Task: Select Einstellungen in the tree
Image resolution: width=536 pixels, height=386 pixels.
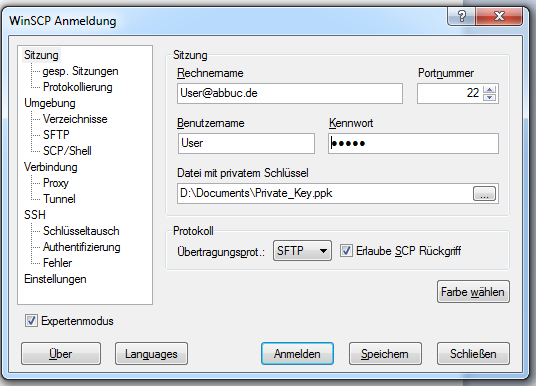Action: [x=55, y=279]
